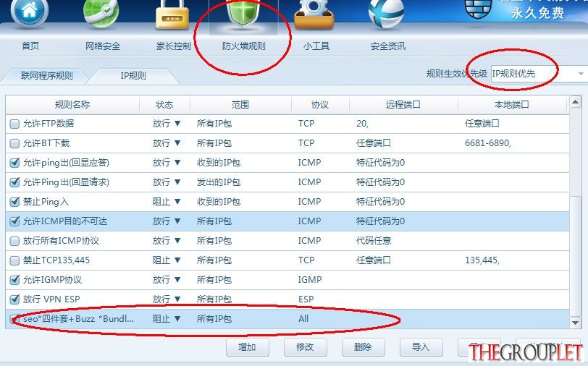The width and height of the screenshot is (588, 366).
Task: Enable the 允许BT下载 rule checkbox
Action: point(14,143)
